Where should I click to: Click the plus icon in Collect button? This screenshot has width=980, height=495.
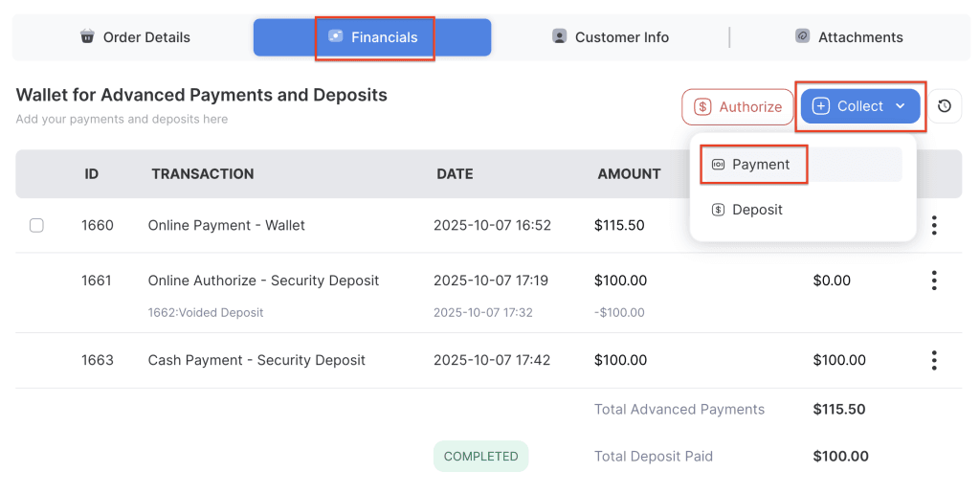(x=821, y=106)
